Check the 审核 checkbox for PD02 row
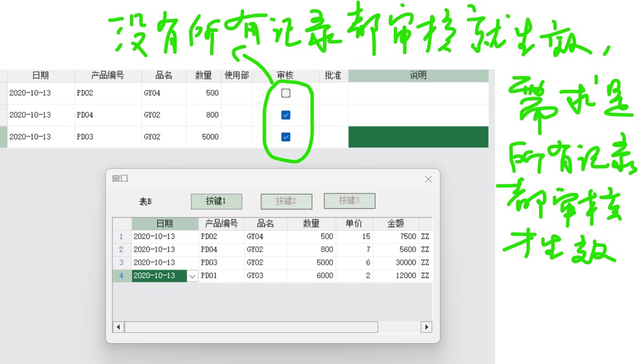Image resolution: width=639 pixels, height=364 pixels. coord(286,93)
